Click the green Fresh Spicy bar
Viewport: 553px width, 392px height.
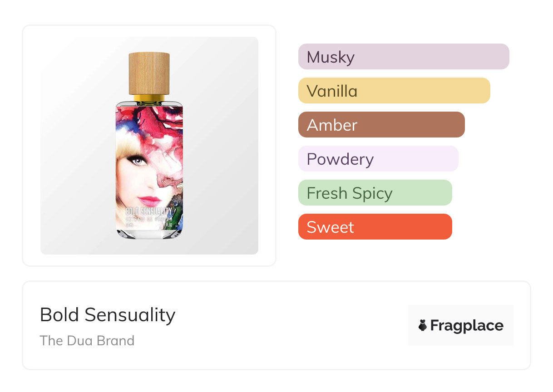[375, 193]
